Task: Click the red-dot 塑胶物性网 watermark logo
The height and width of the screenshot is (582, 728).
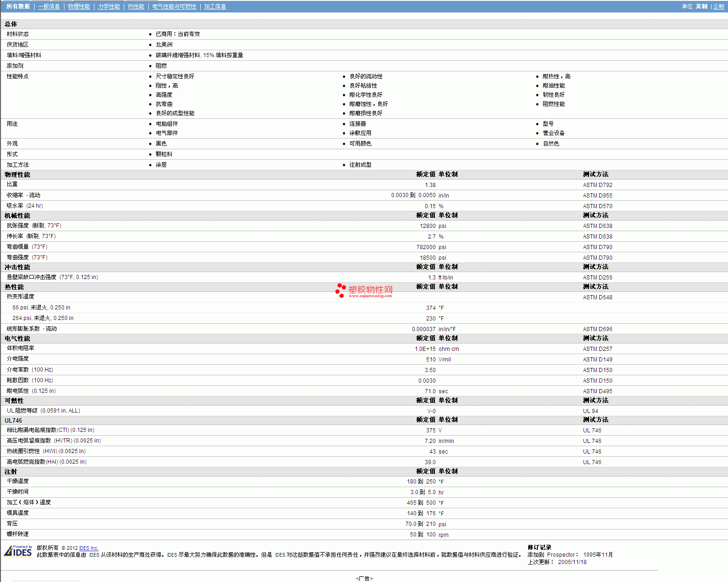Action: tap(364, 291)
